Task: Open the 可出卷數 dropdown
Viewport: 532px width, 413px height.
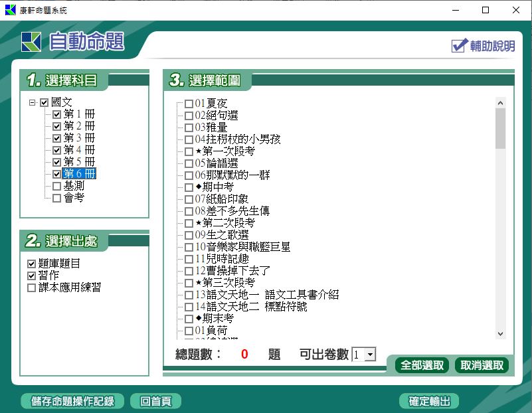Action: [370, 355]
